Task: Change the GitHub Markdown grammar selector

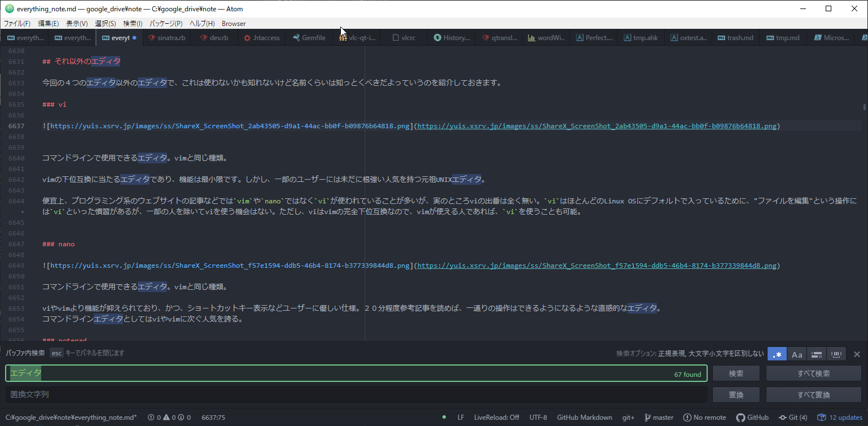Action: pos(584,418)
